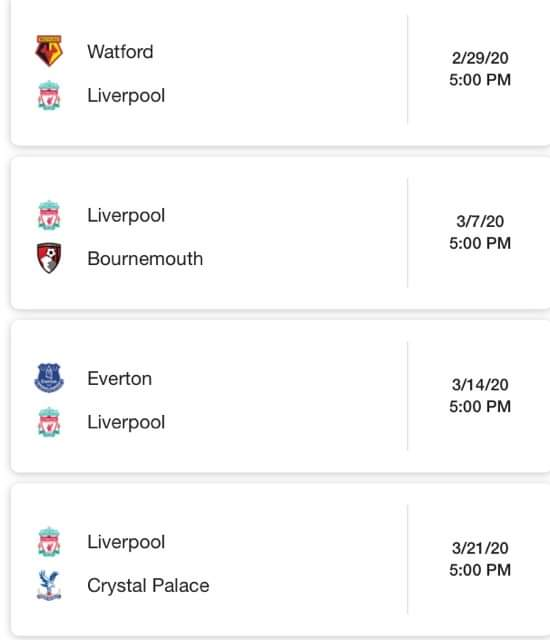The height and width of the screenshot is (640, 550).
Task: Click Liverpool crest in Everton fixture
Action: pyautogui.click(x=49, y=422)
